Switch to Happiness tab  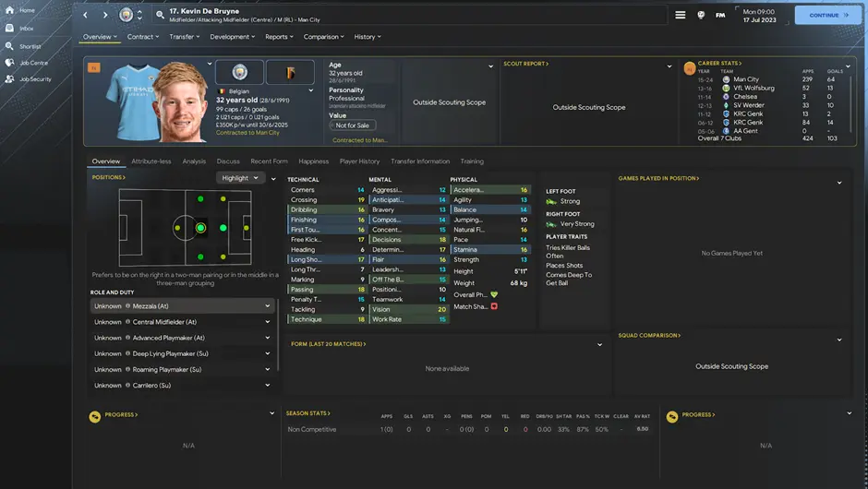point(313,161)
